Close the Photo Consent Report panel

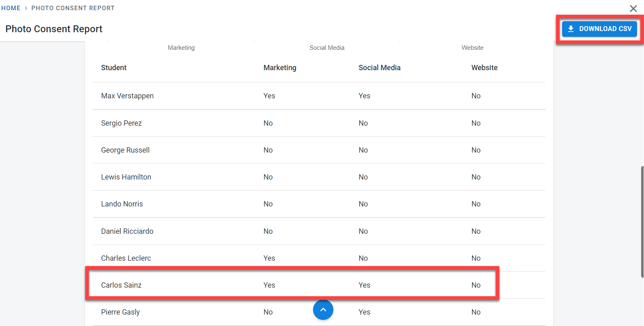[633, 9]
